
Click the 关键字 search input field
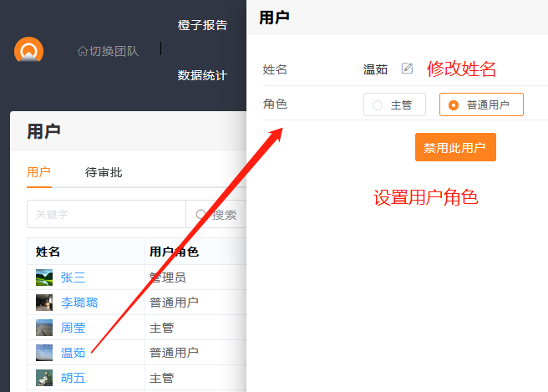point(106,215)
